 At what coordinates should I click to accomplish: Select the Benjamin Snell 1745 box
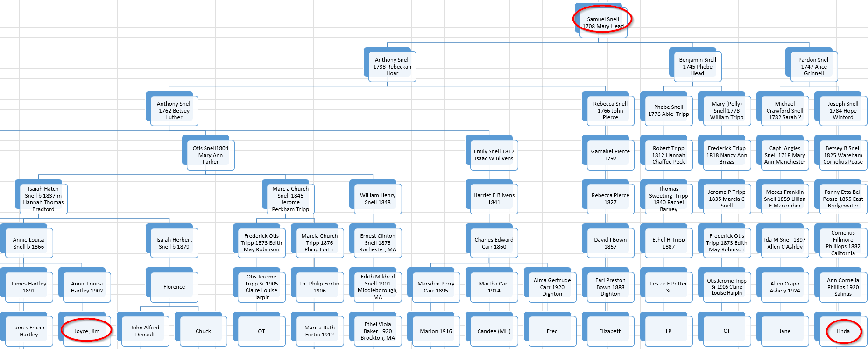tap(697, 66)
